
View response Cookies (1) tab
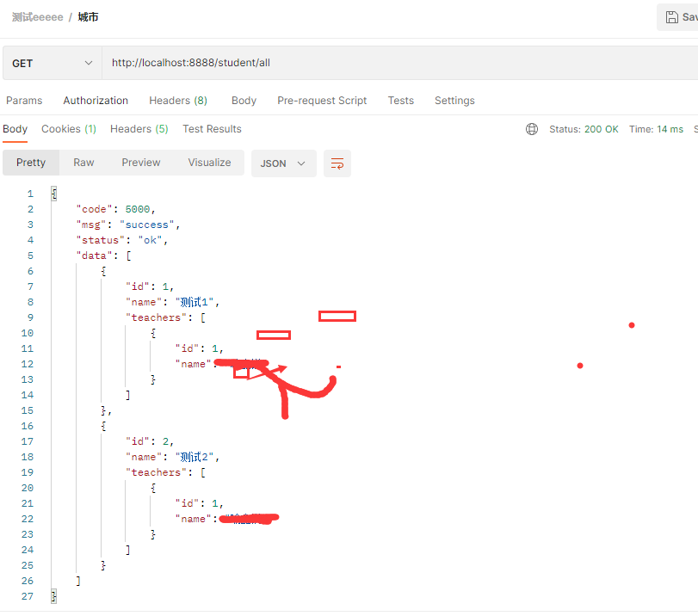click(x=69, y=129)
